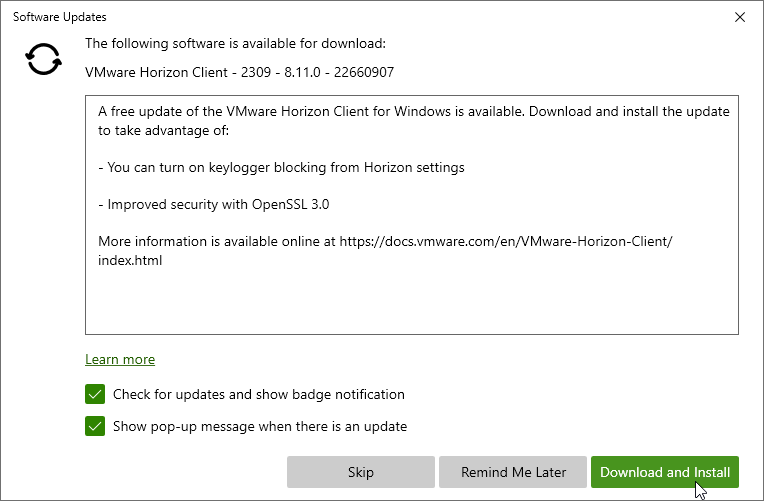Image resolution: width=764 pixels, height=501 pixels.
Task: Start Download and Install
Action: tap(665, 472)
